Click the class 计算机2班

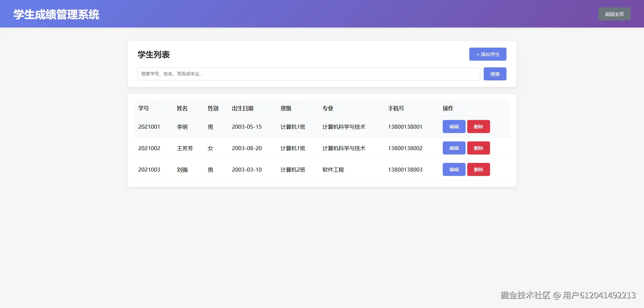(293, 170)
